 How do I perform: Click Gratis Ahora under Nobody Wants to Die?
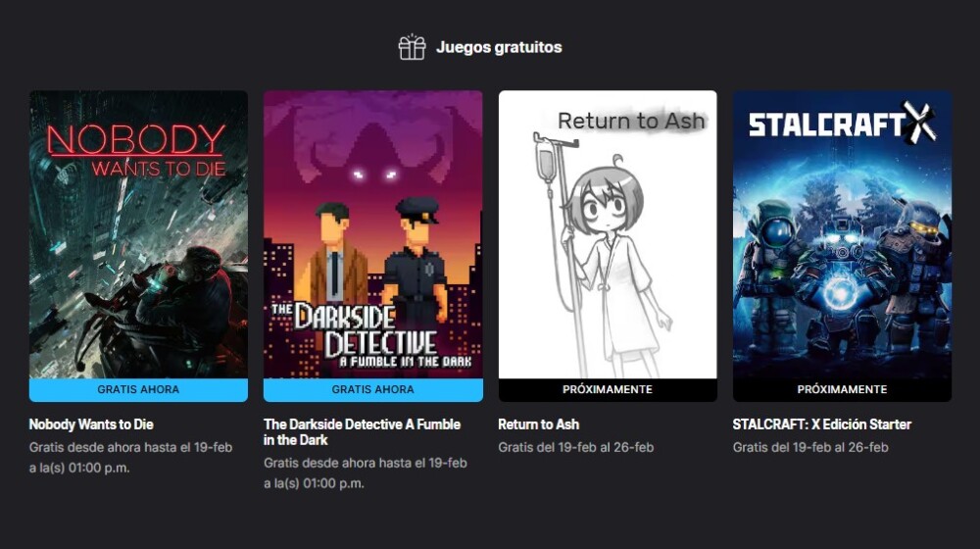[138, 389]
